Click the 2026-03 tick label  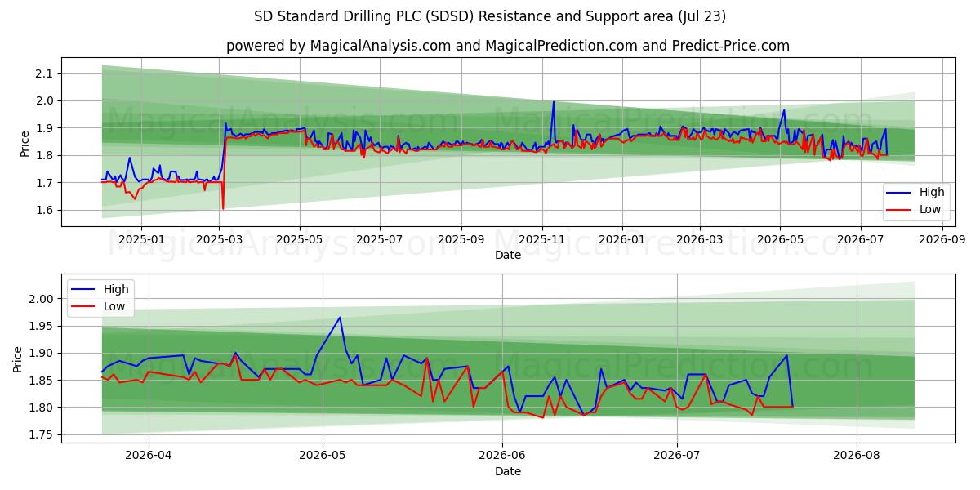click(699, 240)
